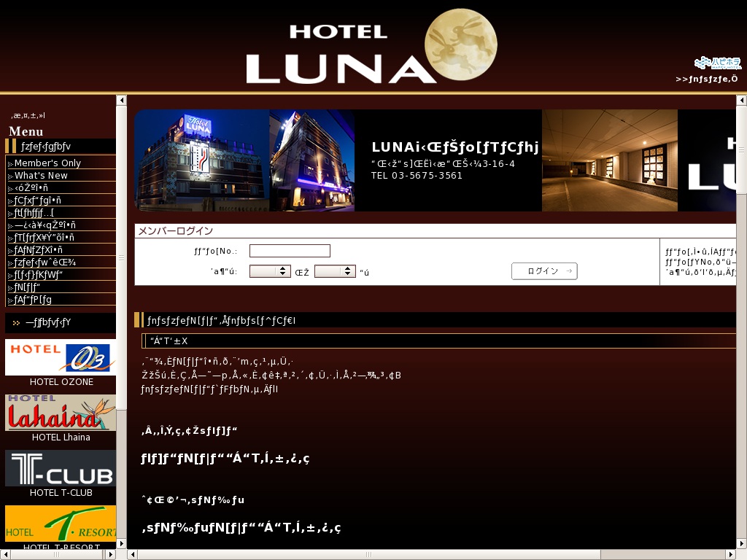Open the month dropdown in member login

[x=270, y=271]
